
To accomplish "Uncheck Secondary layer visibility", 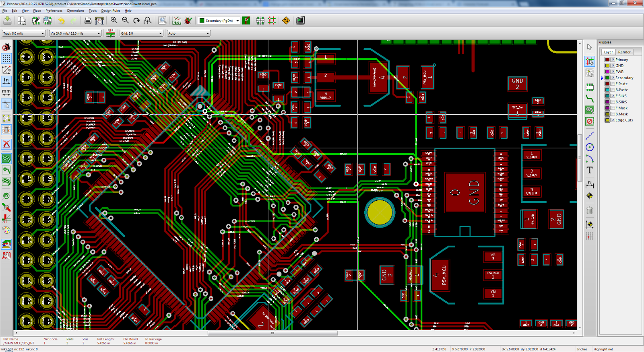I will (x=613, y=78).
